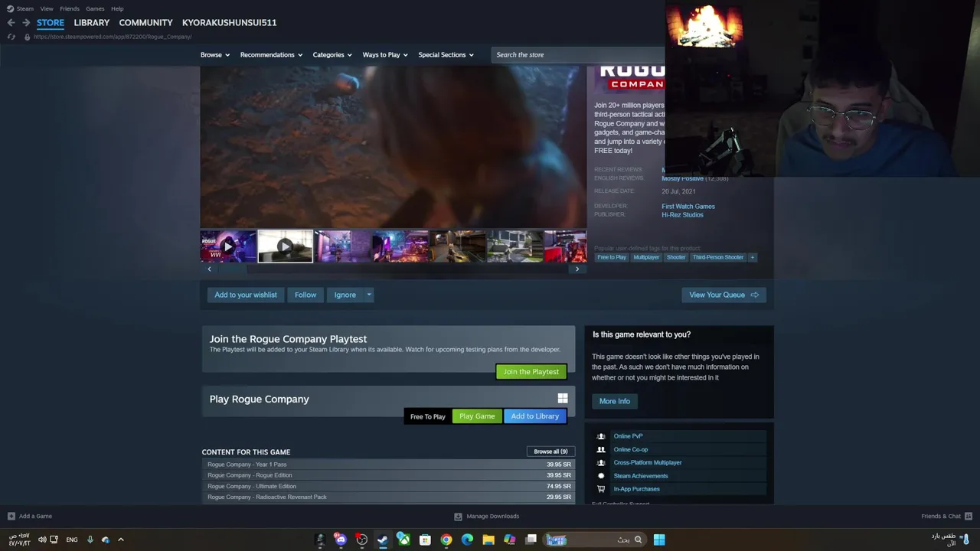Image resolution: width=980 pixels, height=551 pixels.
Task: Open the Steam Achievements link
Action: tap(640, 476)
